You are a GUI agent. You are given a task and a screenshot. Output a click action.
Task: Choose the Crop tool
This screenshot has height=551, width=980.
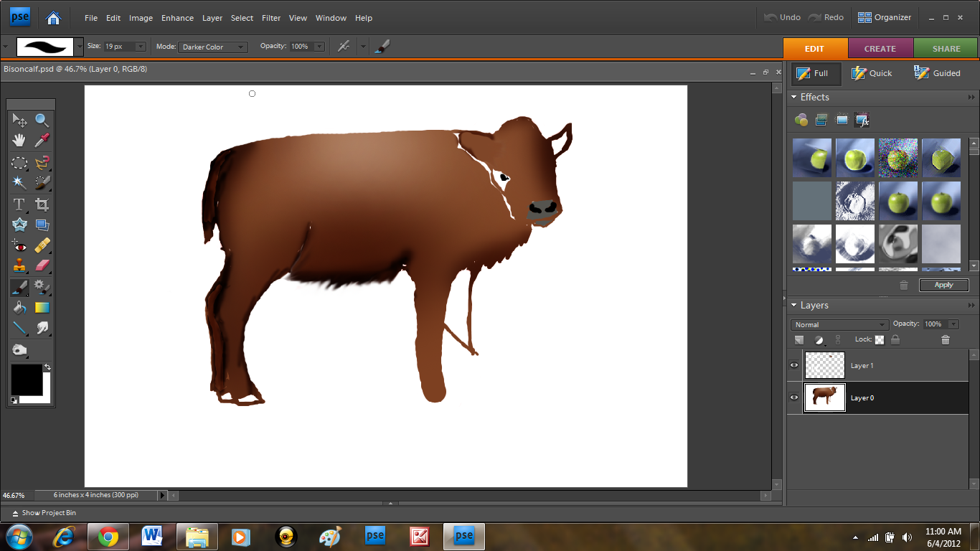tap(42, 204)
